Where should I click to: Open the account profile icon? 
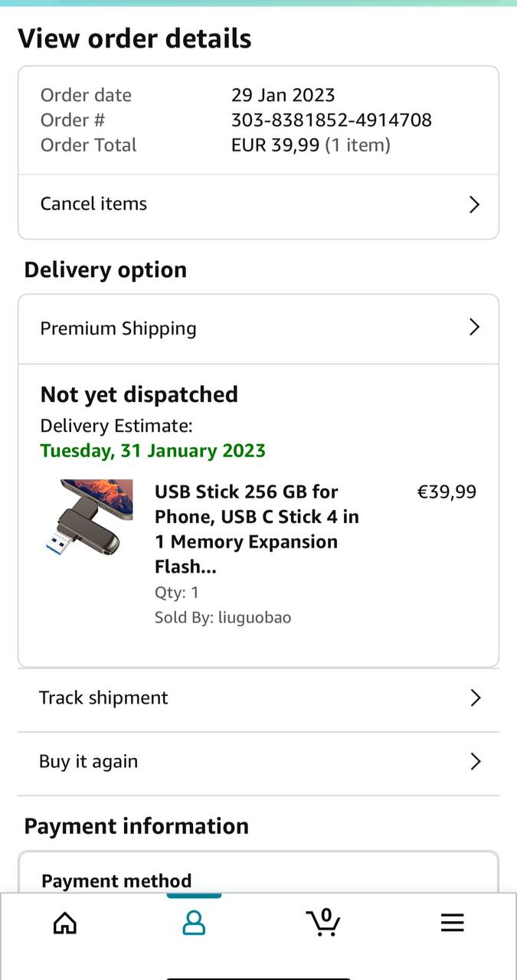pos(194,923)
